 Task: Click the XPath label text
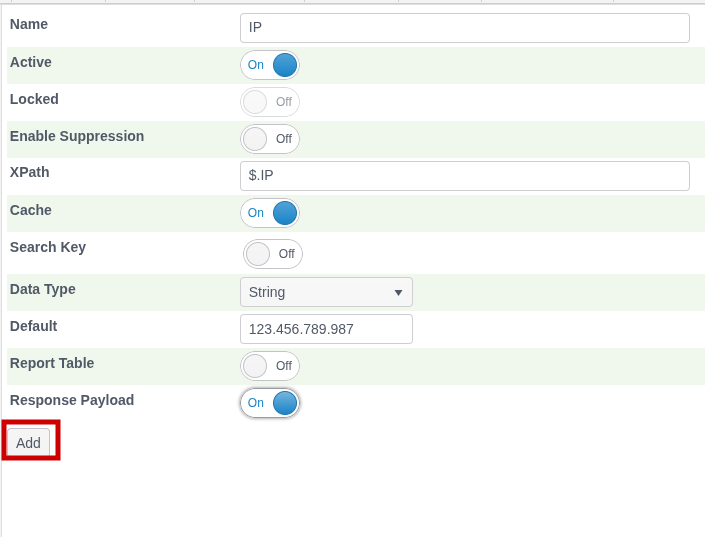coord(30,172)
